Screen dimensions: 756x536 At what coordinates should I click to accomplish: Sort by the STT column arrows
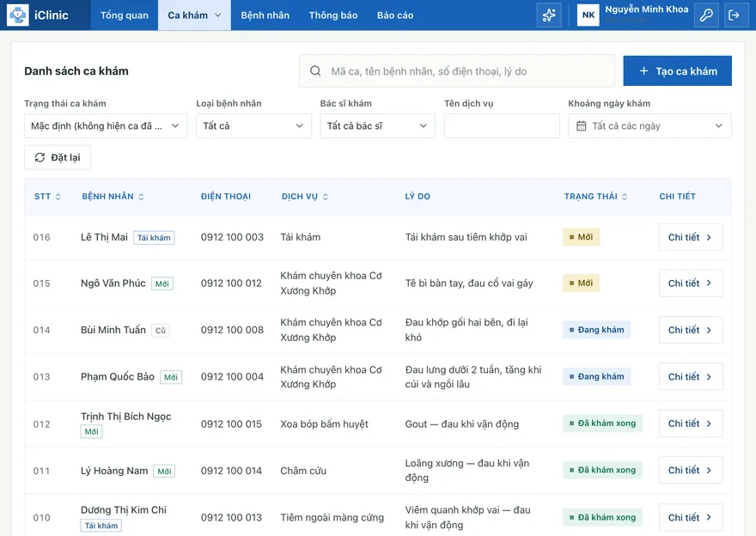[x=58, y=197]
